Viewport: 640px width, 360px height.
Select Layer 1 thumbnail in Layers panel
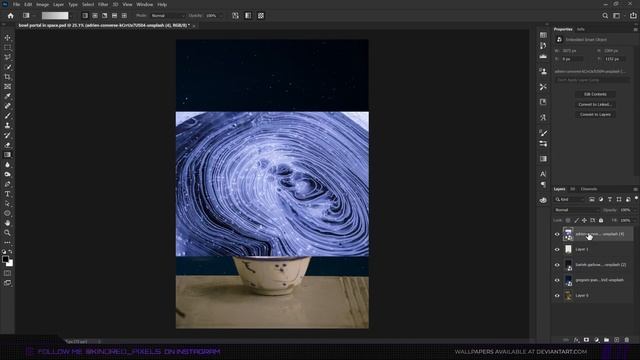click(568, 249)
